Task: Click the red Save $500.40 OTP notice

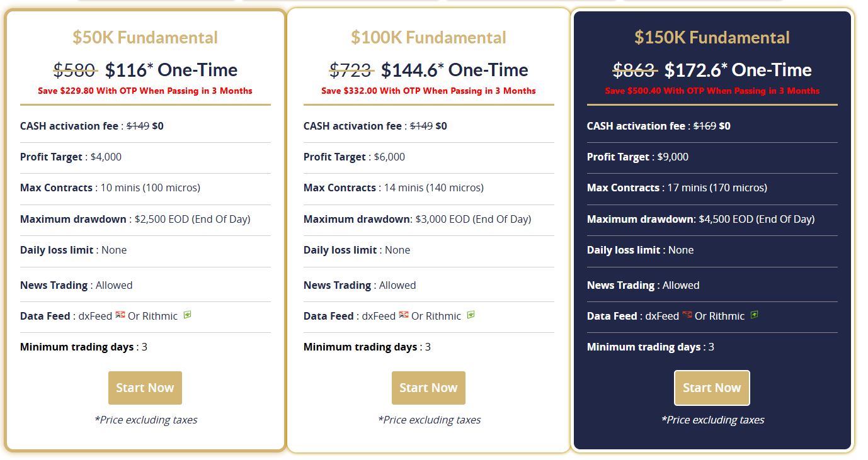Action: point(712,91)
